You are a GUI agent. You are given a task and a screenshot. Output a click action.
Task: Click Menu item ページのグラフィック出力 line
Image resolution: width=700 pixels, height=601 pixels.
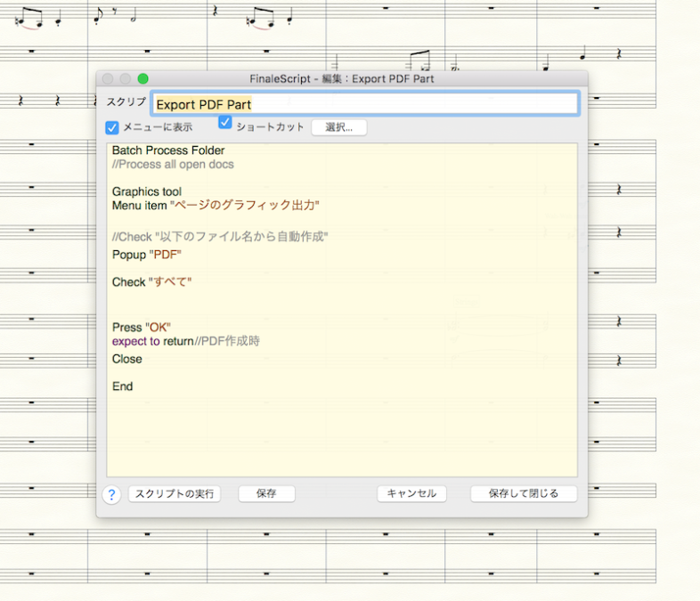coord(216,206)
